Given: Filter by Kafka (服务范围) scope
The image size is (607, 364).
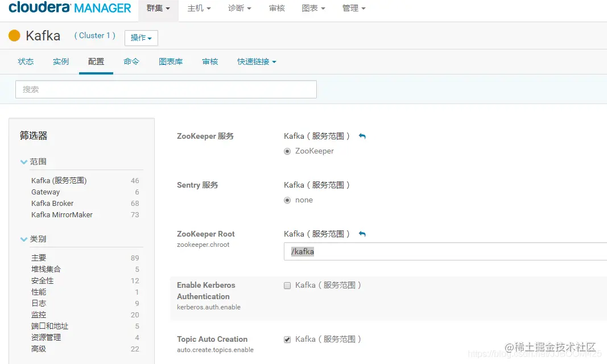Looking at the screenshot, I should tap(59, 181).
